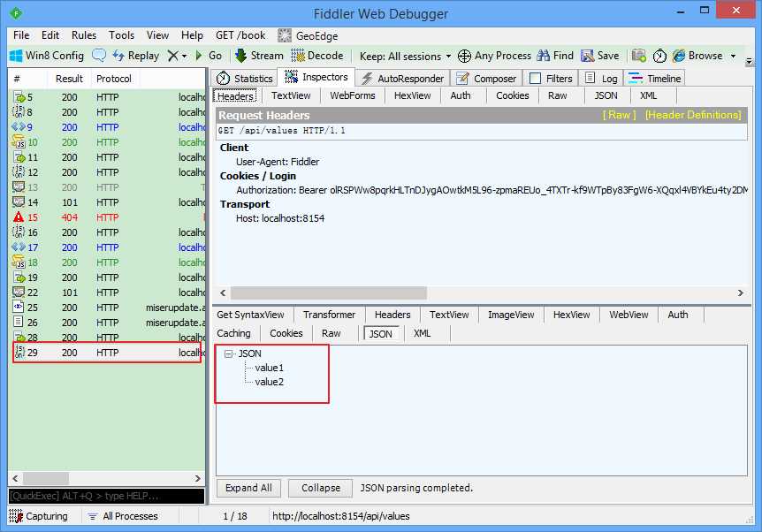762x532 pixels.
Task: Click the Expand All button
Action: coord(248,488)
